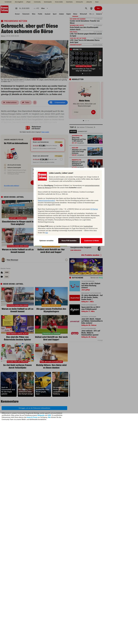Open the 13 Kommentare button
Image resolution: width=138 pixels, height=644 pixels.
point(58,103)
